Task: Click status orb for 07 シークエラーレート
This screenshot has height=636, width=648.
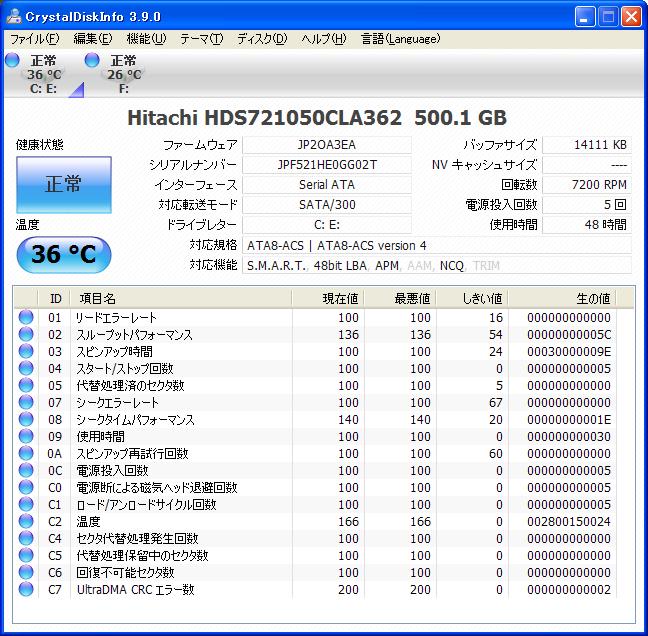Action: tap(26, 402)
